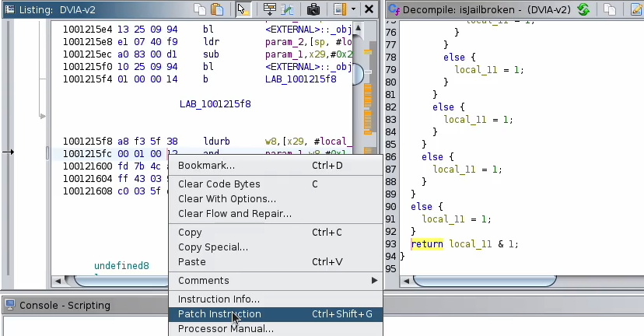Click the Listing horizontal scrollbar left arrow
The height and width of the screenshot is (336, 644).
(57, 281)
